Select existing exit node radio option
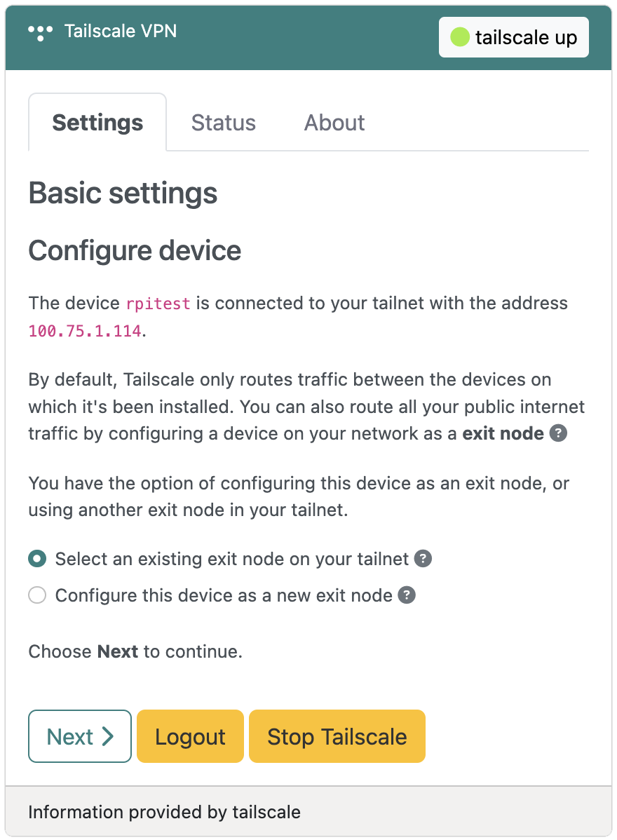The width and height of the screenshot is (617, 840). coord(37,559)
